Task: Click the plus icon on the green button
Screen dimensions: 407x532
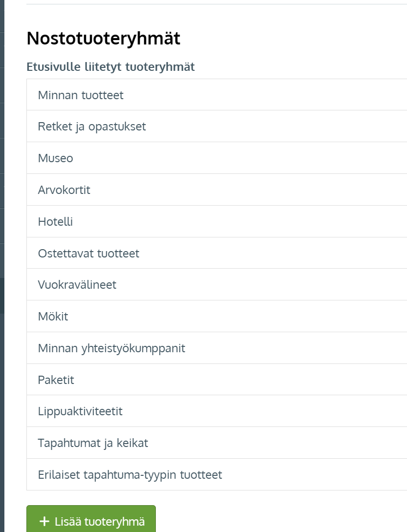Action: coord(44,521)
